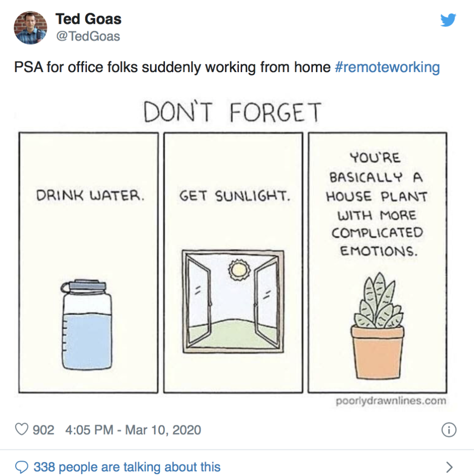Click the poorlydrawnlines.com credit text
The height and width of the screenshot is (476, 474).
pos(391,401)
